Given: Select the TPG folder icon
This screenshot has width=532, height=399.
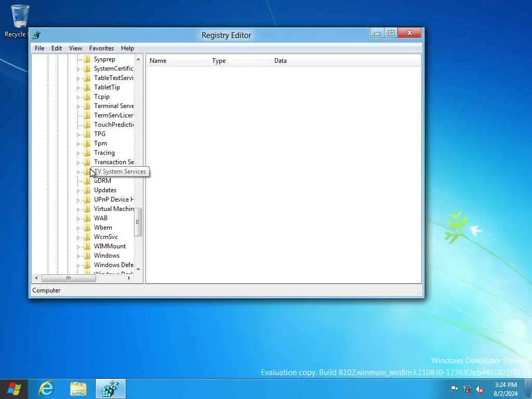Looking at the screenshot, I should click(87, 134).
